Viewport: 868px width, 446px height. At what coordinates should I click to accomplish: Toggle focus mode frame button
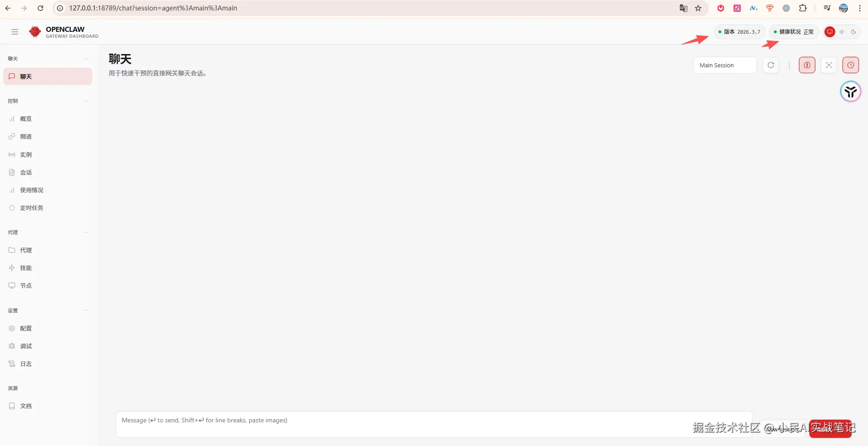coord(829,65)
